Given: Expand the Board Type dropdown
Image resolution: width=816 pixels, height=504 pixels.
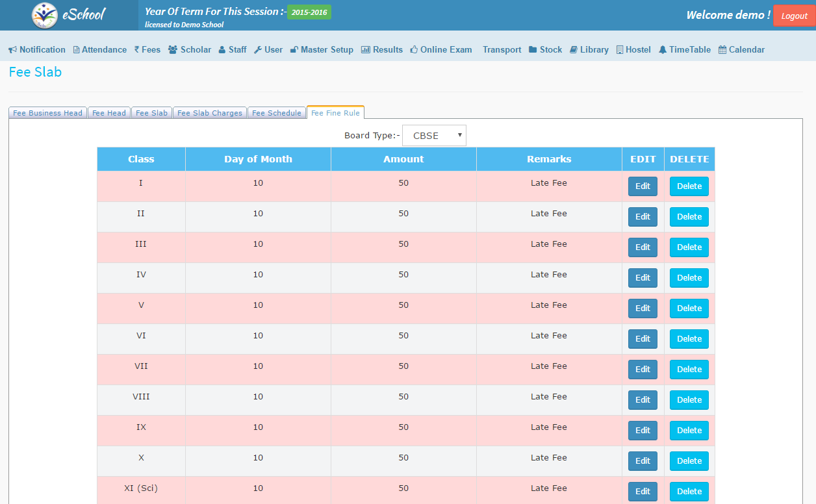Looking at the screenshot, I should pos(434,136).
